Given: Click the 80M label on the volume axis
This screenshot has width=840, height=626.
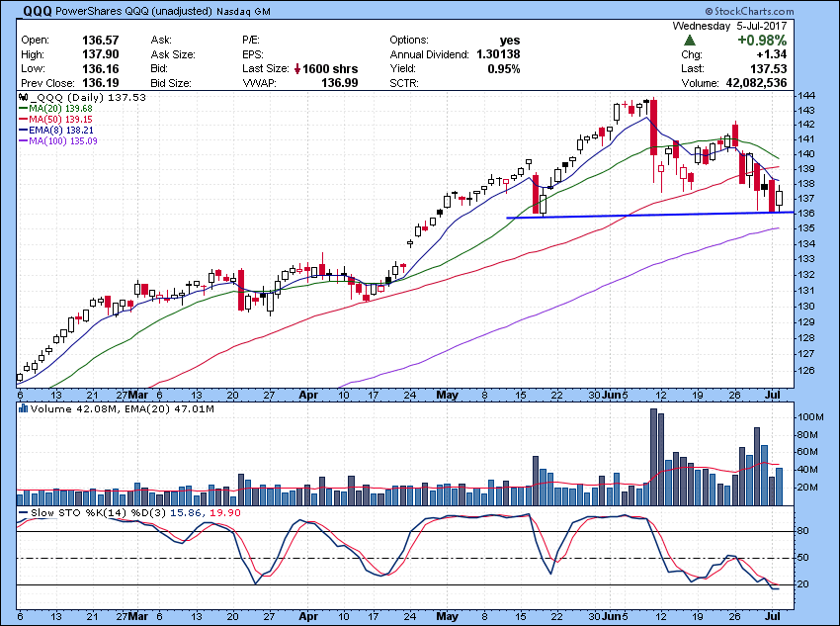Looking at the screenshot, I should [807, 435].
